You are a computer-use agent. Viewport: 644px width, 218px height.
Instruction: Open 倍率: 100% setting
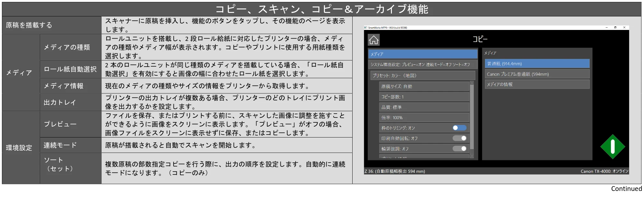(x=424, y=118)
